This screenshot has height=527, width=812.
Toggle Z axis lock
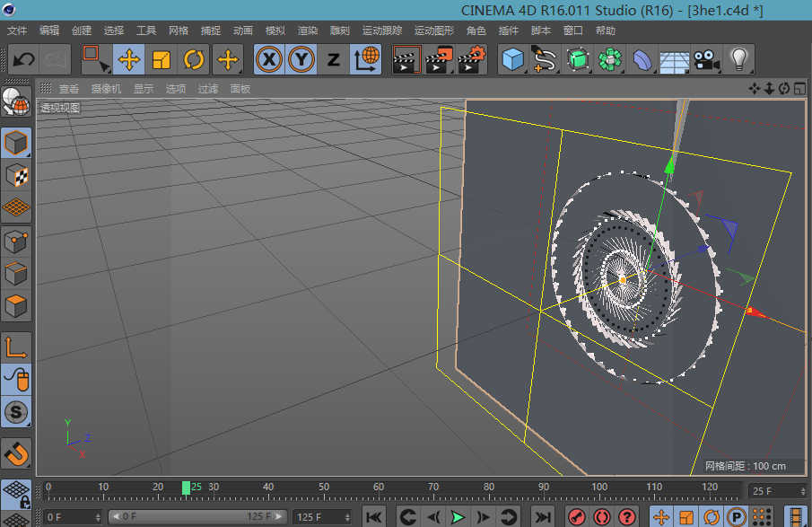pos(333,60)
